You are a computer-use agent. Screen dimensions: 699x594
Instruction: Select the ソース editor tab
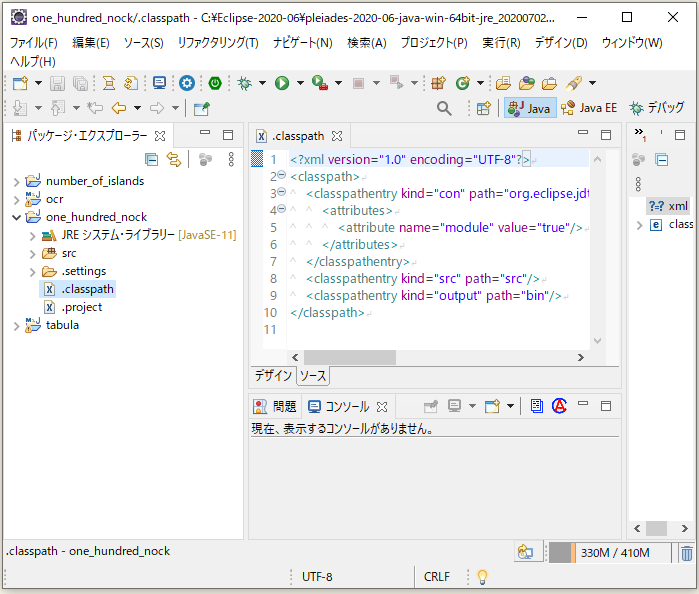tap(312, 376)
